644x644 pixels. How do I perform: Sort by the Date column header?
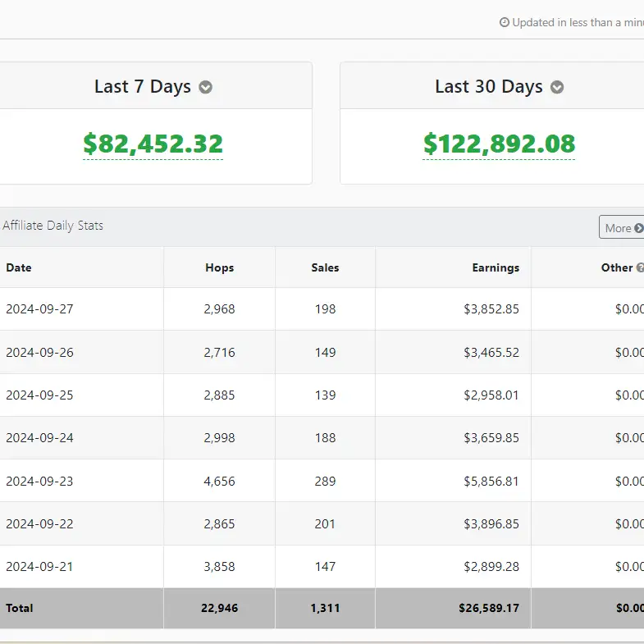19,267
